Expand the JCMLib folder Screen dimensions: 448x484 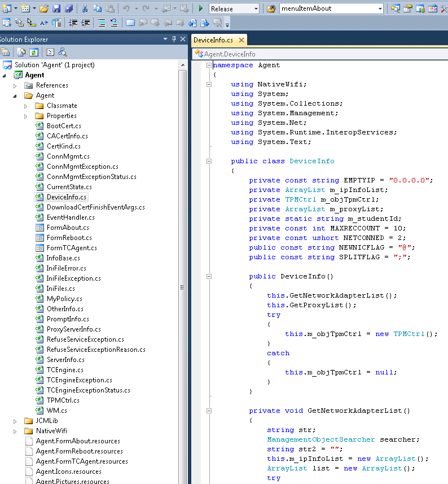click(15, 421)
